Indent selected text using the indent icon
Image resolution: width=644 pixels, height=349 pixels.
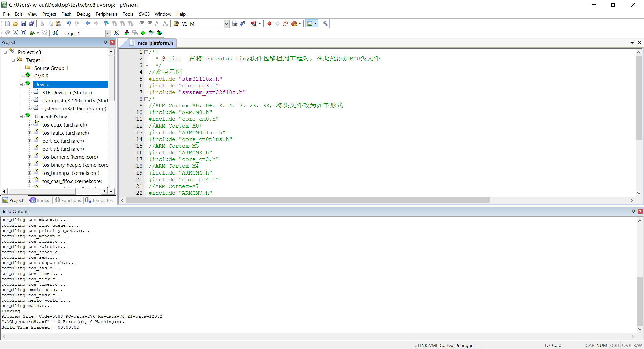tap(142, 23)
